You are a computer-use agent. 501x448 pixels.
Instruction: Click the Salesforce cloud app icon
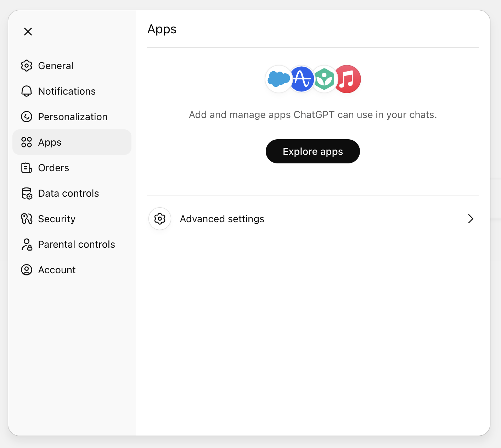tap(278, 79)
